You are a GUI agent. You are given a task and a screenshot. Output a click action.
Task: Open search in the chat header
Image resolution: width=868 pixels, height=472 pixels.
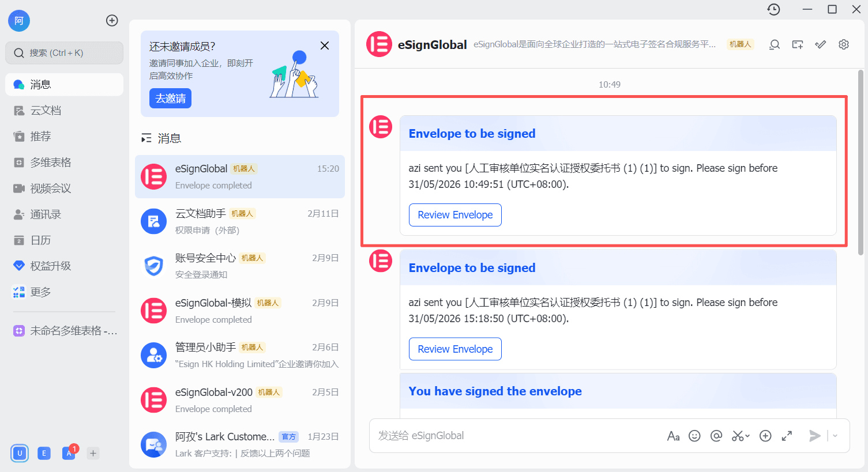[775, 44]
